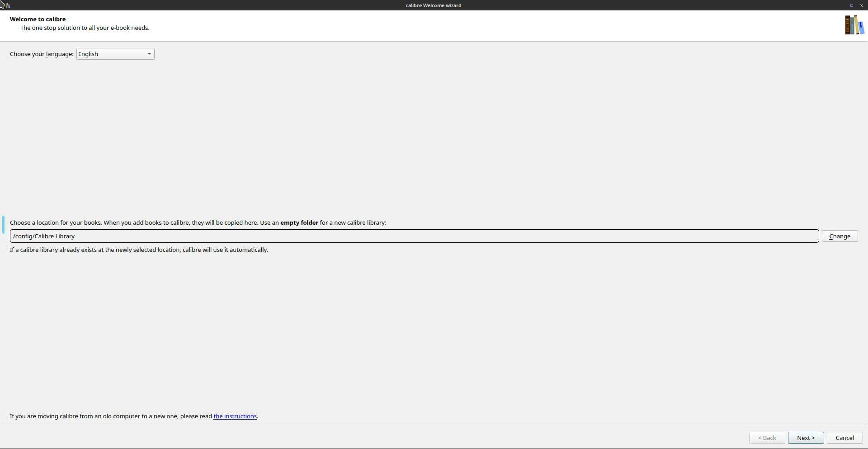Maximize the Welcome wizard window

pyautogui.click(x=851, y=5)
